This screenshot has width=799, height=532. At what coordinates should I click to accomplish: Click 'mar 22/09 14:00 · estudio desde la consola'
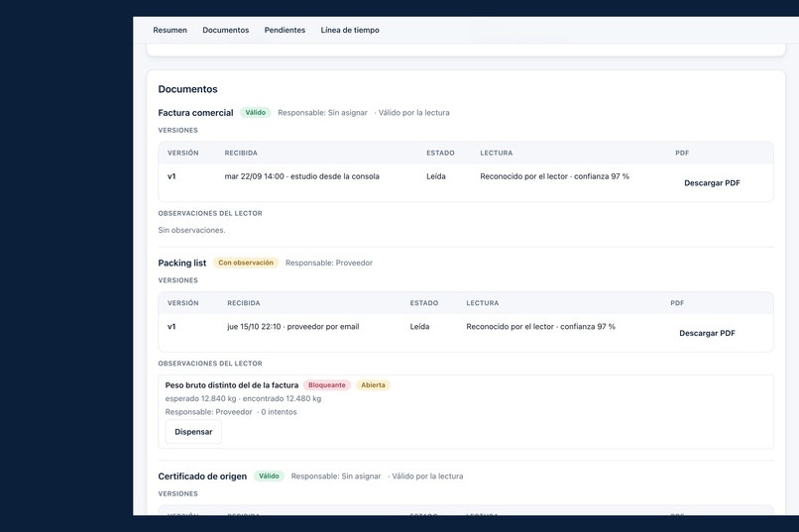coord(302,176)
